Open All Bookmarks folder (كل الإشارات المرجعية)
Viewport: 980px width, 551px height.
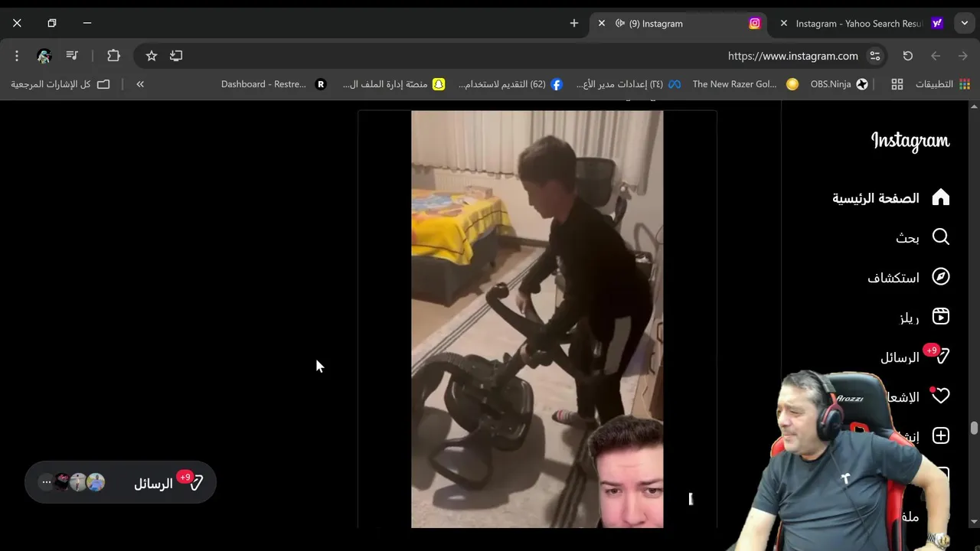click(60, 84)
